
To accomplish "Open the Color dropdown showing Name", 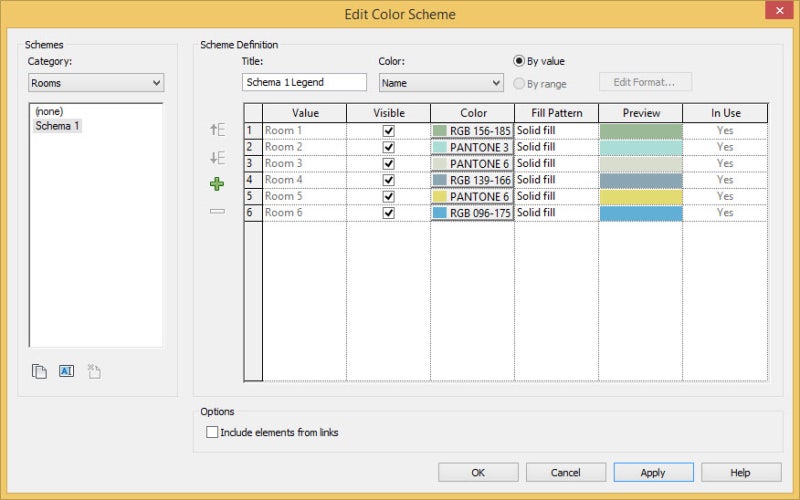I will [x=441, y=83].
